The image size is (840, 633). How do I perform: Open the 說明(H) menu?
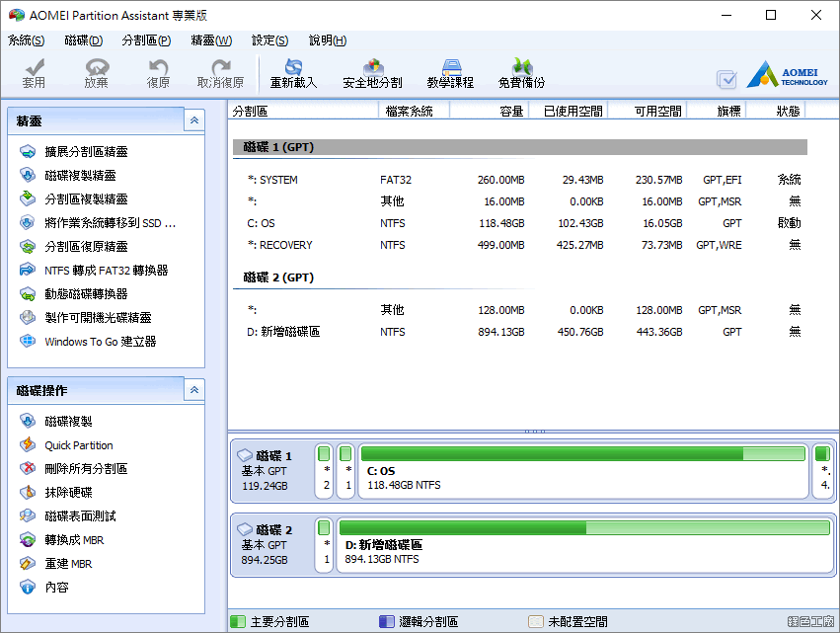tap(328, 40)
